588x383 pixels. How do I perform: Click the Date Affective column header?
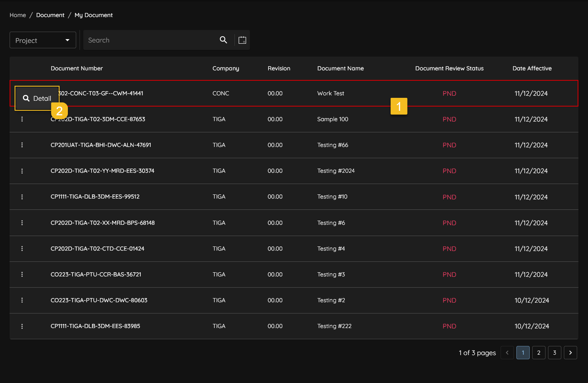pyautogui.click(x=532, y=68)
